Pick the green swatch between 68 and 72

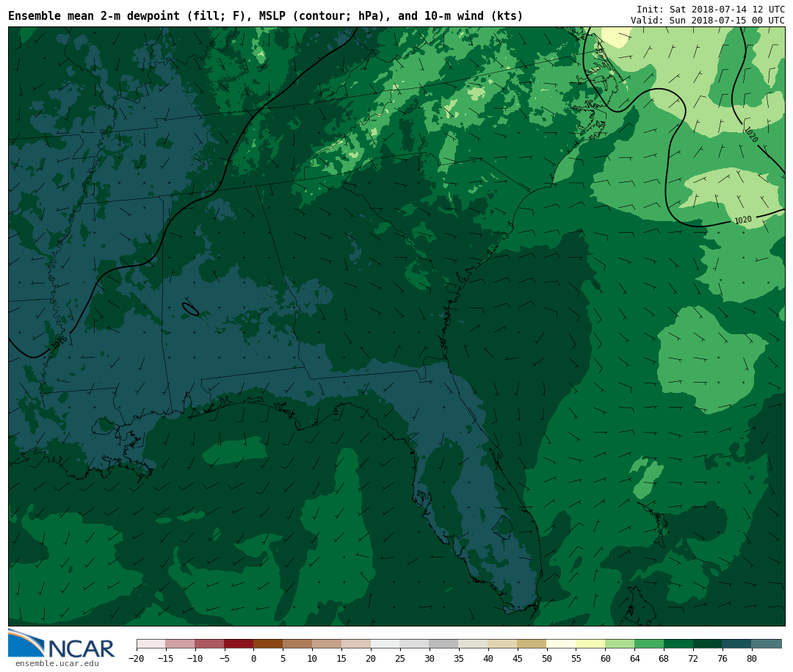click(x=678, y=643)
